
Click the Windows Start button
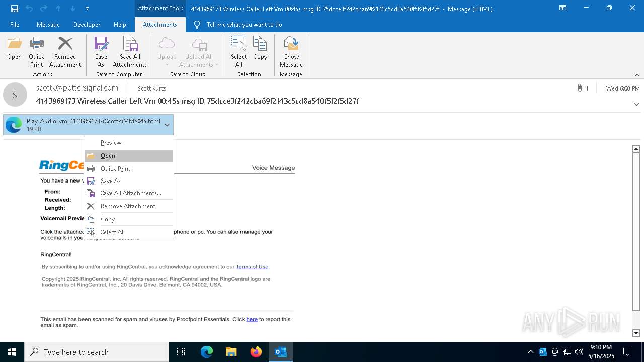point(12,352)
